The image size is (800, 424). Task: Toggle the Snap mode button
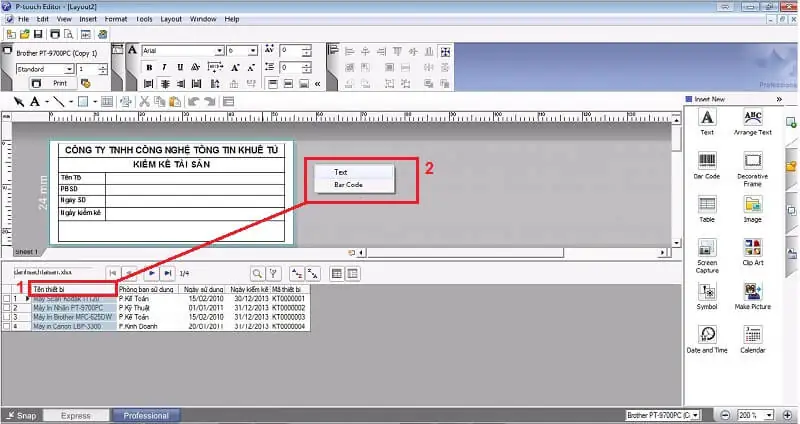[x=21, y=415]
